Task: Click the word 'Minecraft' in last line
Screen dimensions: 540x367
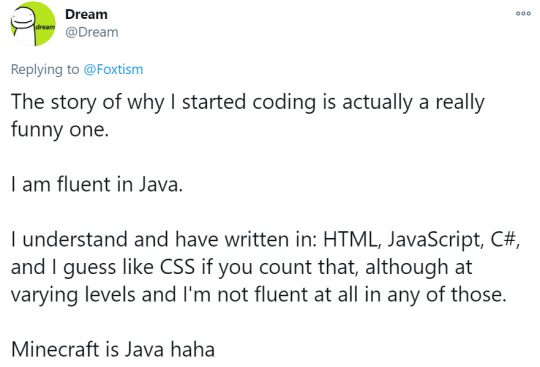Action: [55, 349]
